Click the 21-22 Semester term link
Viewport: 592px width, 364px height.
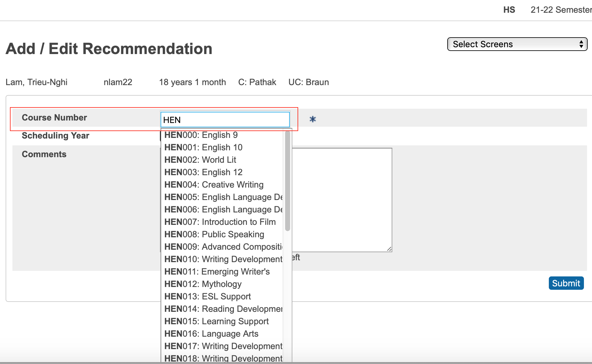tap(561, 10)
